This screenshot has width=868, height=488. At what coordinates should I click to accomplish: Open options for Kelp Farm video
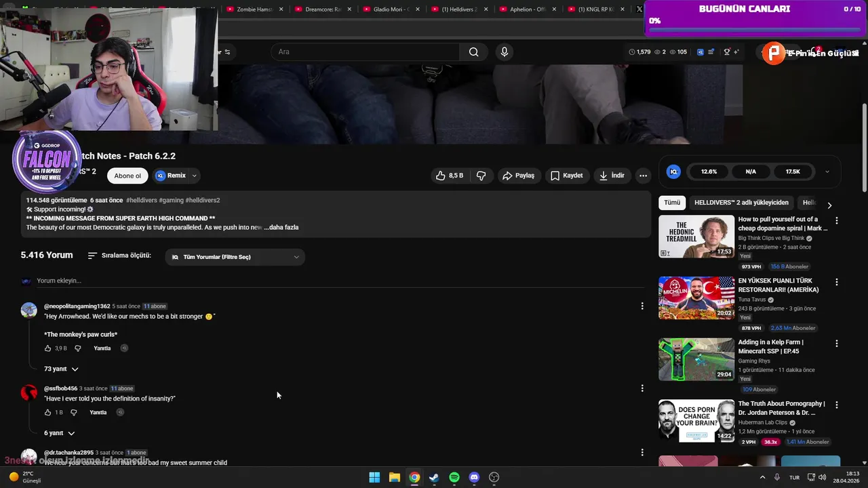[x=837, y=344]
